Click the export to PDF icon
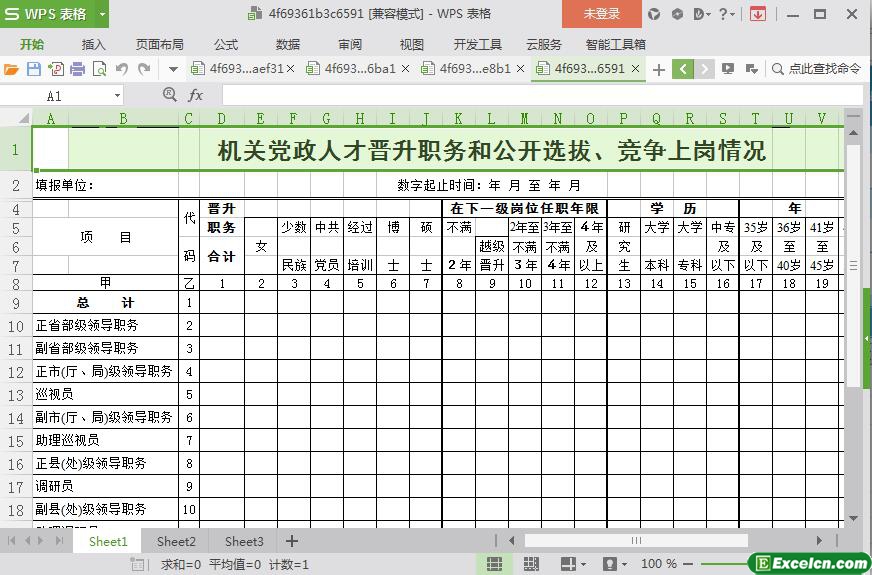872x575 pixels. point(56,69)
